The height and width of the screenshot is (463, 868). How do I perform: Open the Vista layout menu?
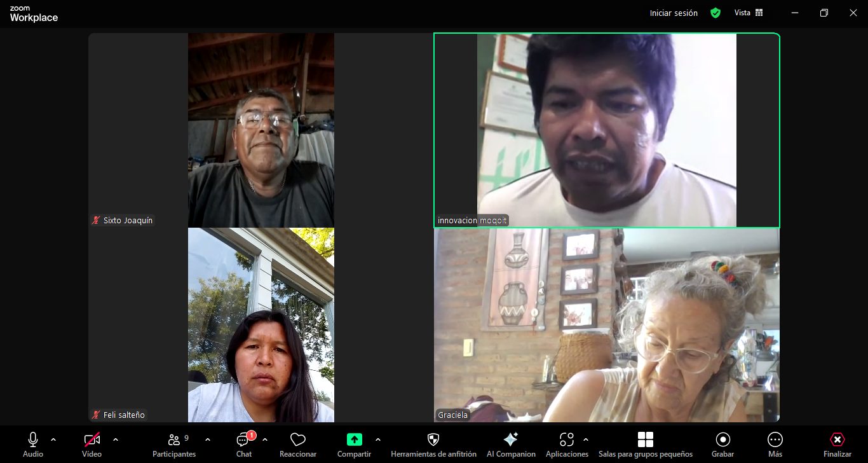click(749, 13)
